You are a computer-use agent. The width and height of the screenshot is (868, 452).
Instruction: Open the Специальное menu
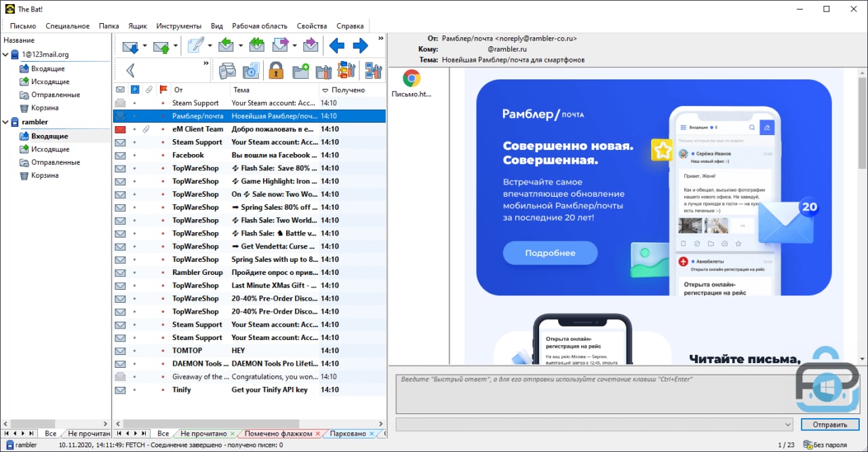pos(68,26)
